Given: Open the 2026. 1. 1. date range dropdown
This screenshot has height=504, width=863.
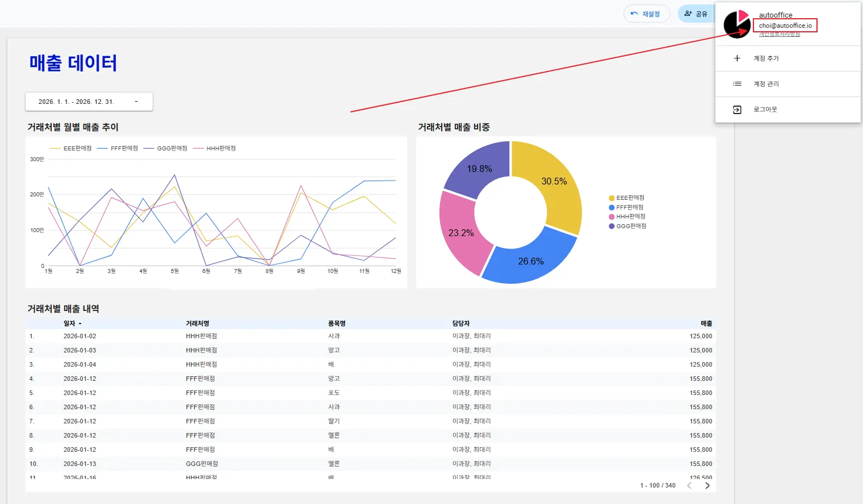Looking at the screenshot, I should (89, 102).
